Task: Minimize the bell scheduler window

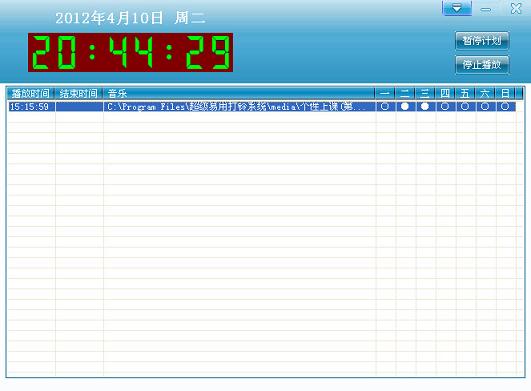Action: pos(486,9)
